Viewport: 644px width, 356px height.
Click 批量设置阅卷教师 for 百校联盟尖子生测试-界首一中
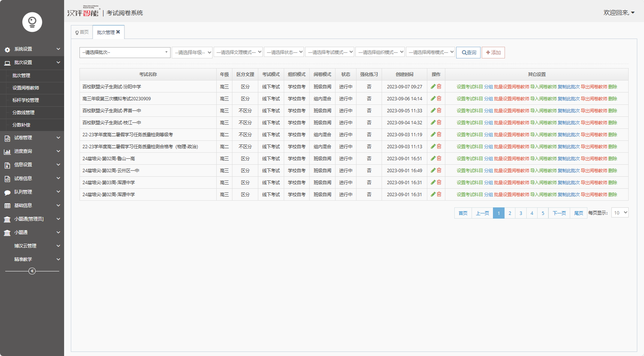point(511,111)
